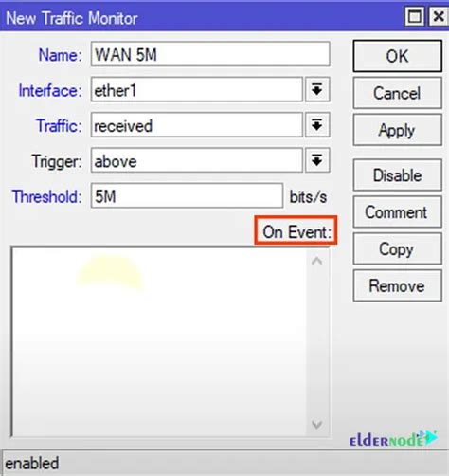Expand the Traffic dropdown arrow
Screen dimensions: 449x476
coord(317,125)
